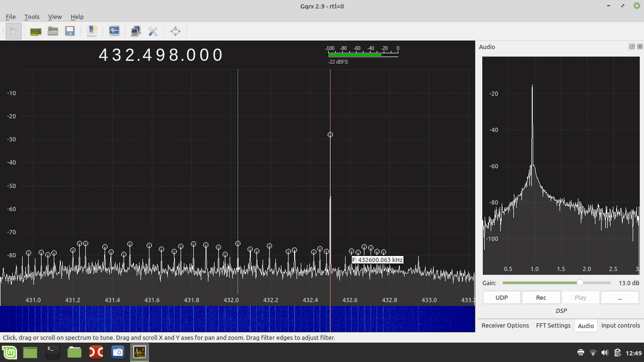This screenshot has height=362, width=644.
Task: Load settings using the open folder icon
Action: pos(53,31)
